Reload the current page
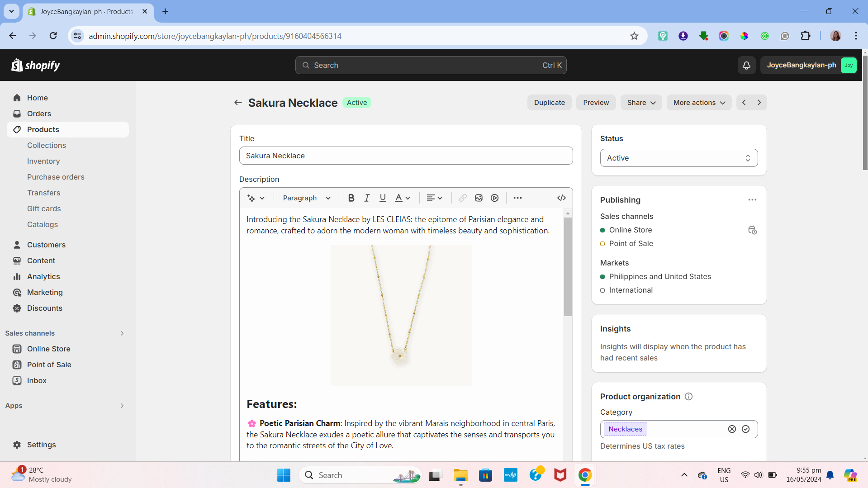 [x=53, y=36]
